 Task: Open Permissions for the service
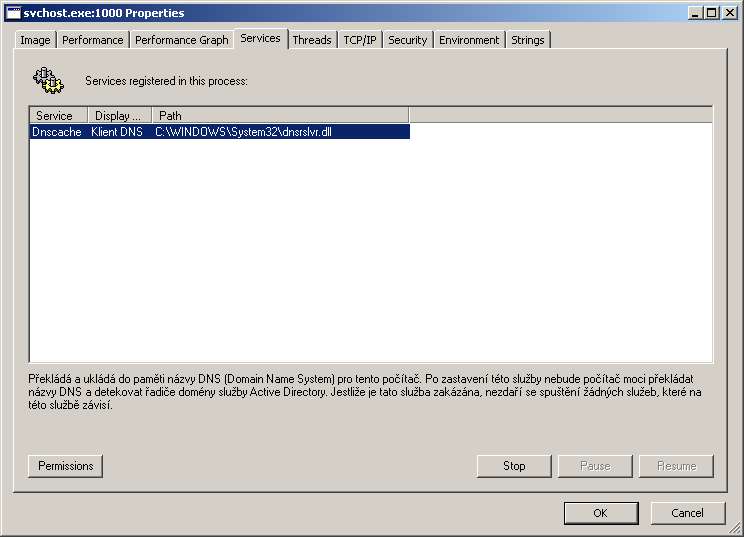[66, 466]
